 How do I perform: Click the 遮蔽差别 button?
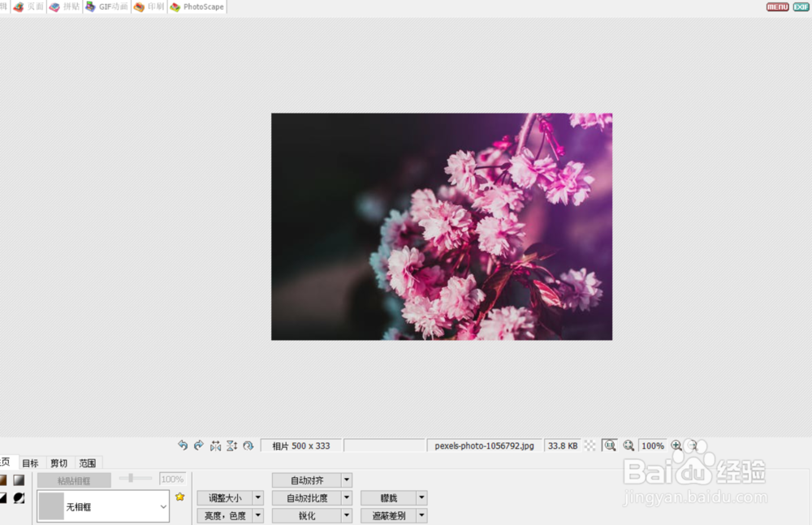coord(388,516)
